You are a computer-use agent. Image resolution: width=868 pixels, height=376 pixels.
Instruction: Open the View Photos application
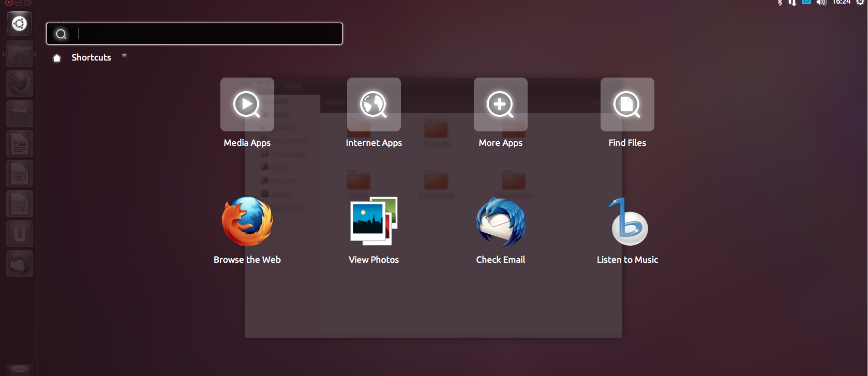coord(373,221)
